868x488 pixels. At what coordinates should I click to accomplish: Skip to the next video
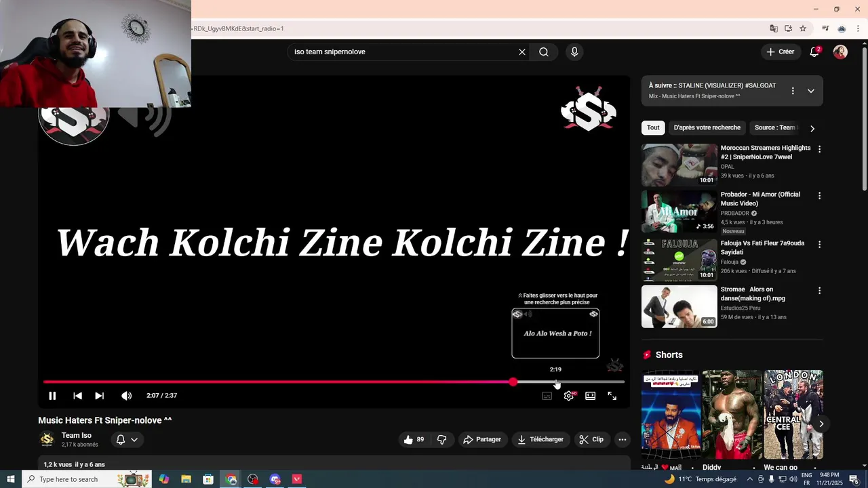(x=99, y=396)
